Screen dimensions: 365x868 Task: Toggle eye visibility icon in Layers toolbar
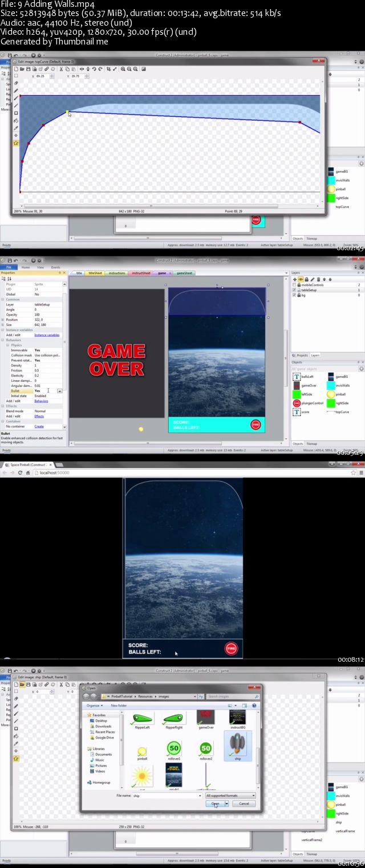tap(301, 280)
